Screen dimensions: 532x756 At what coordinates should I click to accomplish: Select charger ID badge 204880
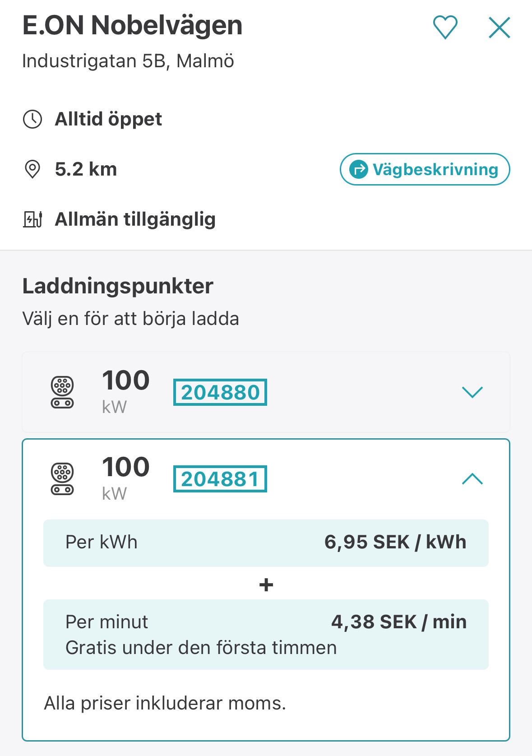pyautogui.click(x=220, y=392)
